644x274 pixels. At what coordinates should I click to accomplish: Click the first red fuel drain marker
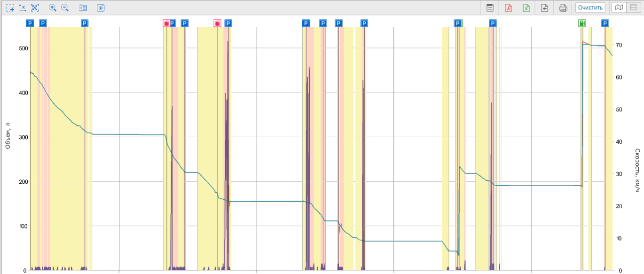166,23
